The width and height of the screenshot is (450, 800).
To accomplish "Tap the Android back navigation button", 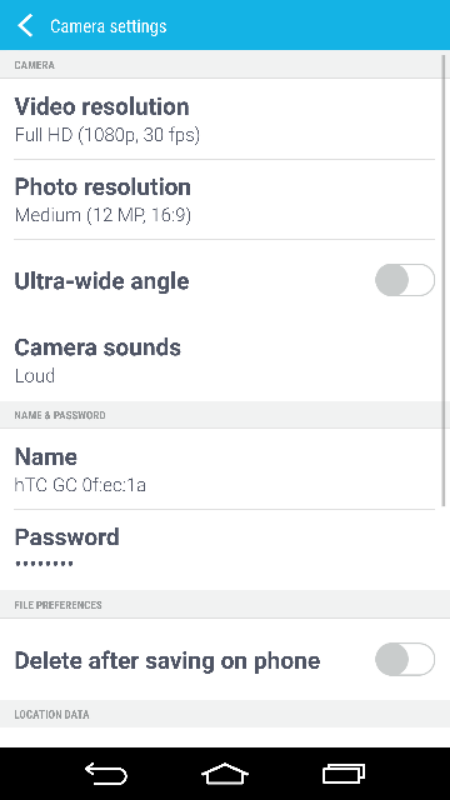I will pos(106,774).
